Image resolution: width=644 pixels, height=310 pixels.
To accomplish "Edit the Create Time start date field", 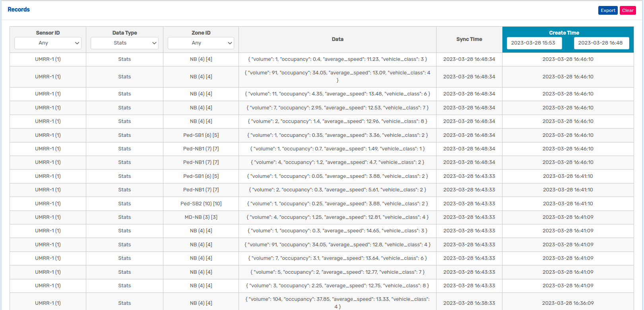I will [534, 43].
